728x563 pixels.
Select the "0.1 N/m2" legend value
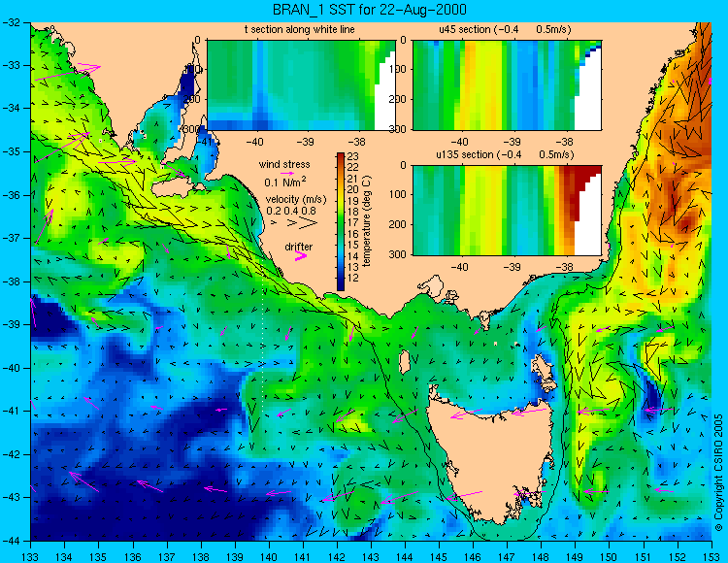pyautogui.click(x=285, y=182)
